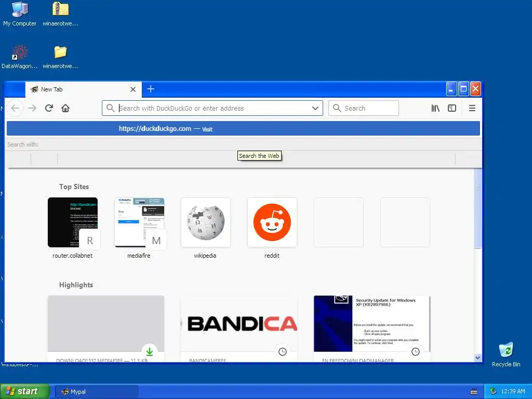This screenshot has height=399, width=532.
Task: Focus the Search toolbar field
Action: coord(364,108)
